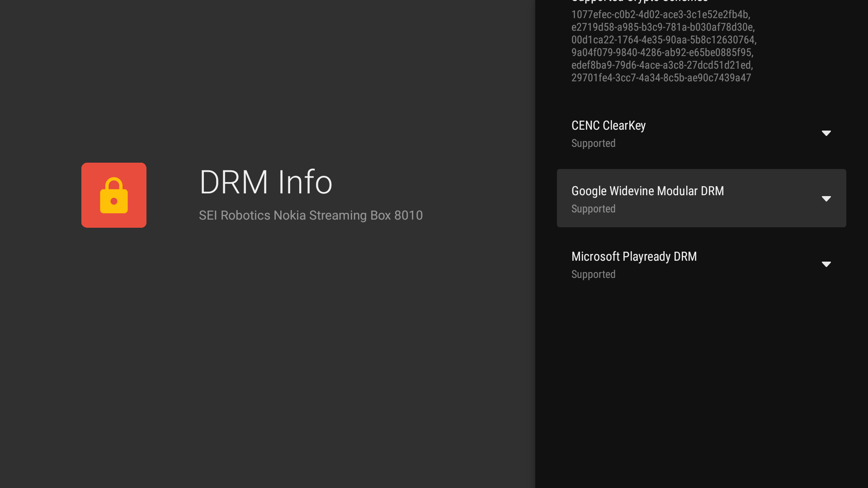
Task: Click 'SEI Robotics Nokia Streaming Box 8010' subtitle
Action: [311, 216]
